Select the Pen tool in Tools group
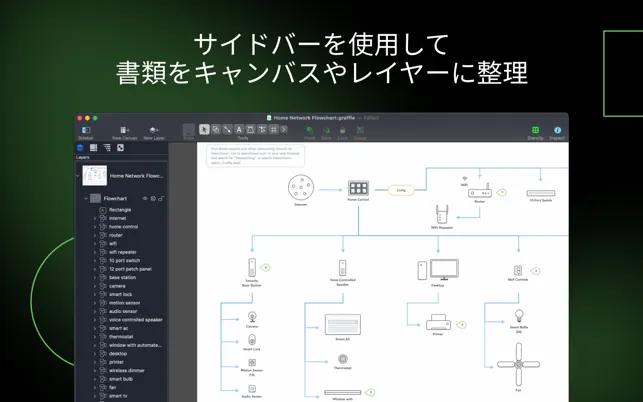Viewport: 643px width, 402px height. click(x=250, y=130)
